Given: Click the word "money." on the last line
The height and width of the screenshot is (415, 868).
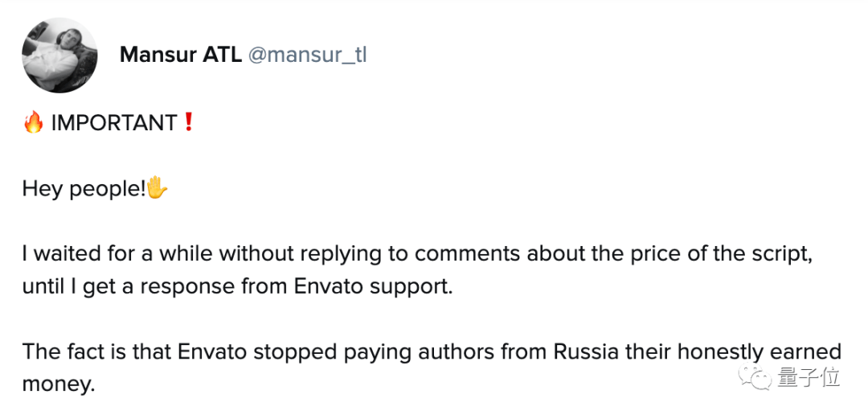Looking at the screenshot, I should pos(59,384).
